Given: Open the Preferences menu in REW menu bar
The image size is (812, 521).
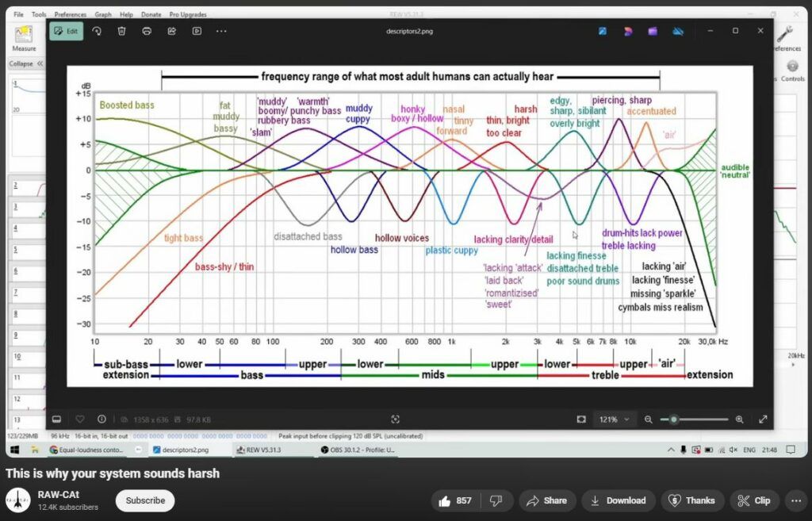Looking at the screenshot, I should 71,14.
